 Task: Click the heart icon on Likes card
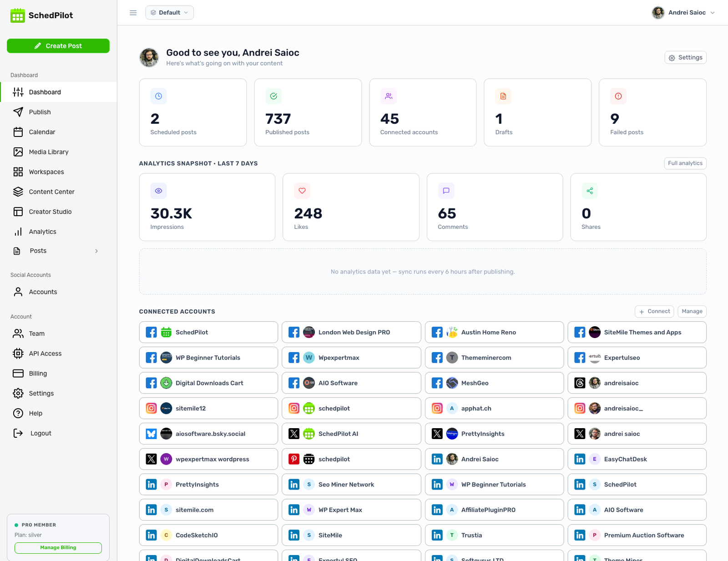pyautogui.click(x=302, y=191)
